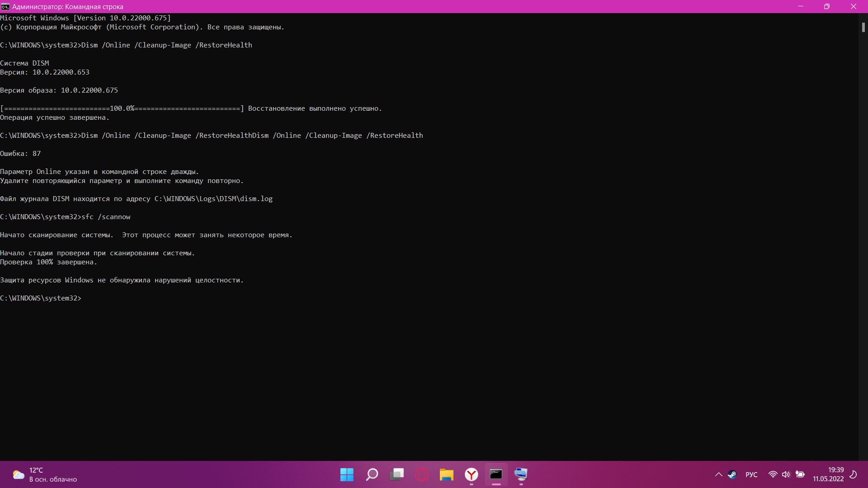Screen dimensions: 868x488
Task: Open the Steam tray icon
Action: pyautogui.click(x=732, y=474)
